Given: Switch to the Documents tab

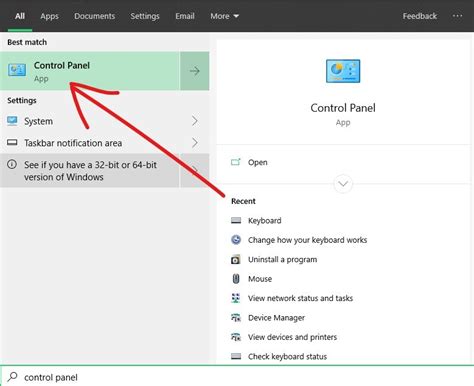Looking at the screenshot, I should (94, 16).
